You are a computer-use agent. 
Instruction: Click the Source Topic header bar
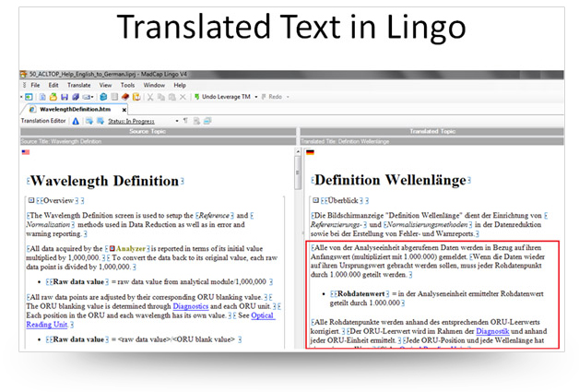pyautogui.click(x=158, y=132)
